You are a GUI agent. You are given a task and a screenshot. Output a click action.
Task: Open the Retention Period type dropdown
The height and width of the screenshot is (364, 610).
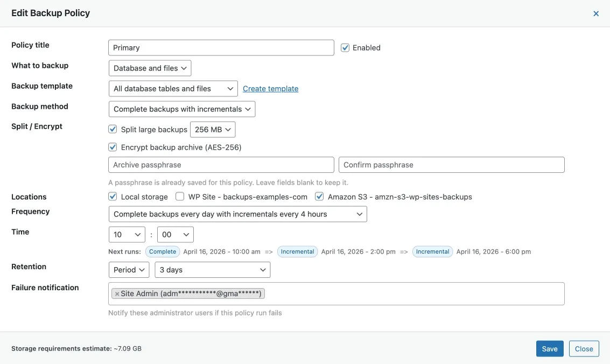click(129, 270)
